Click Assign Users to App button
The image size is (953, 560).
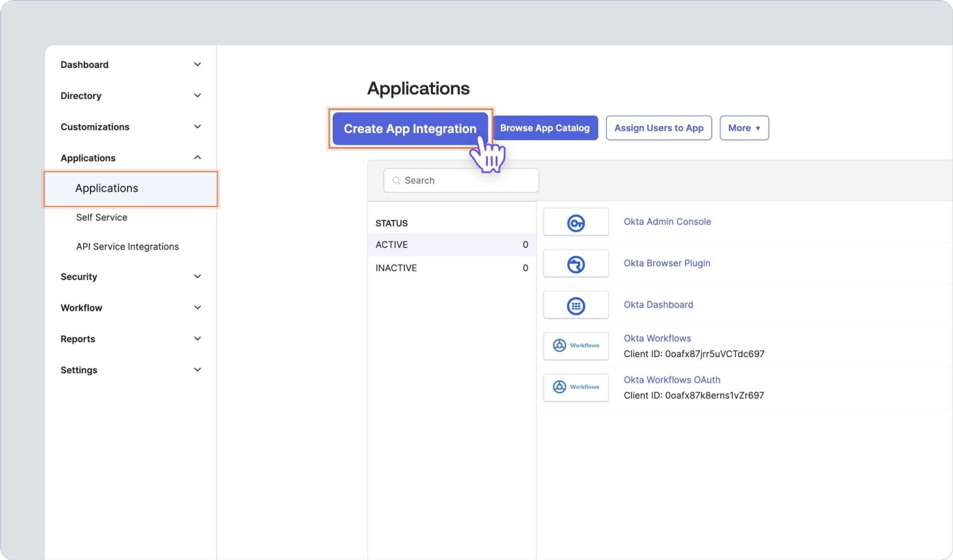(659, 128)
